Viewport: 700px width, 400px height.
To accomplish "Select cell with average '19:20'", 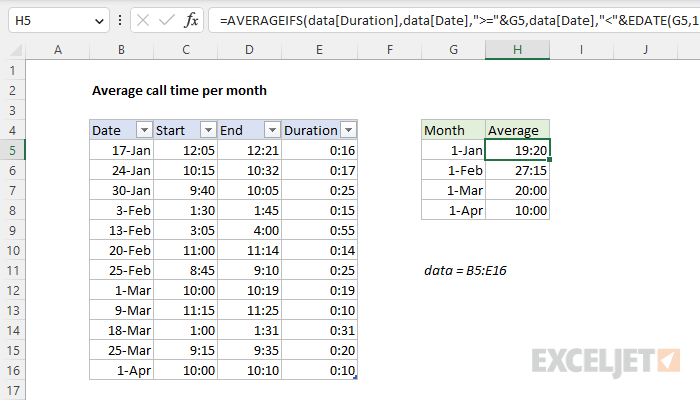I will click(x=517, y=150).
